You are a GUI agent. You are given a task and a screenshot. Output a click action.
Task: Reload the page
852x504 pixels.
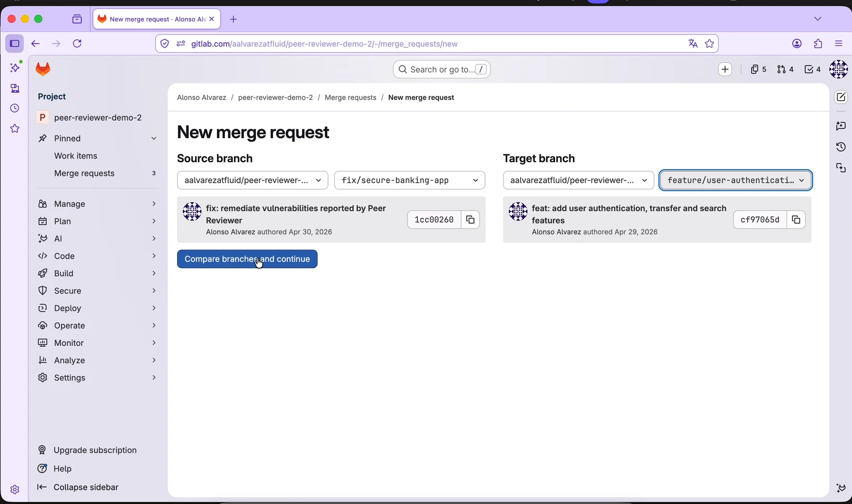(x=78, y=44)
